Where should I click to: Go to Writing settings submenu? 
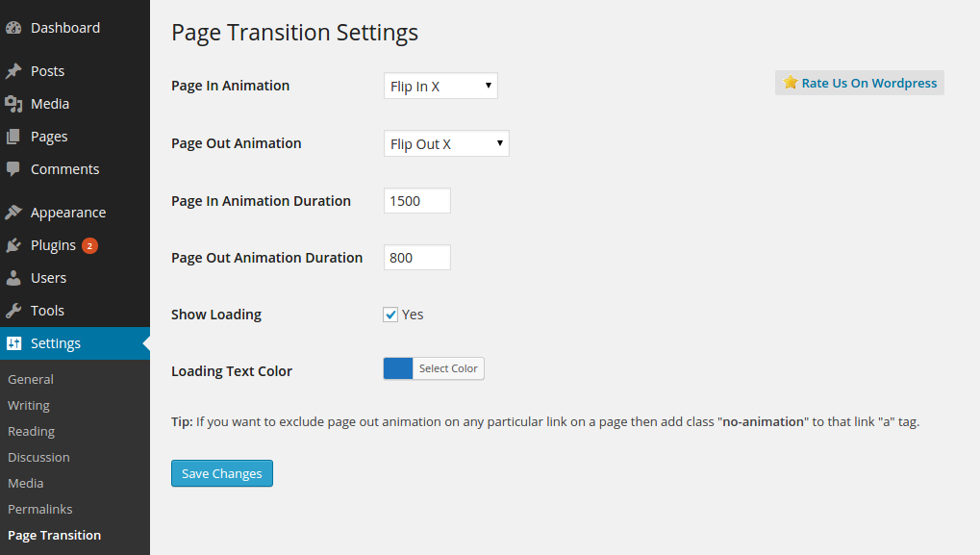point(29,406)
